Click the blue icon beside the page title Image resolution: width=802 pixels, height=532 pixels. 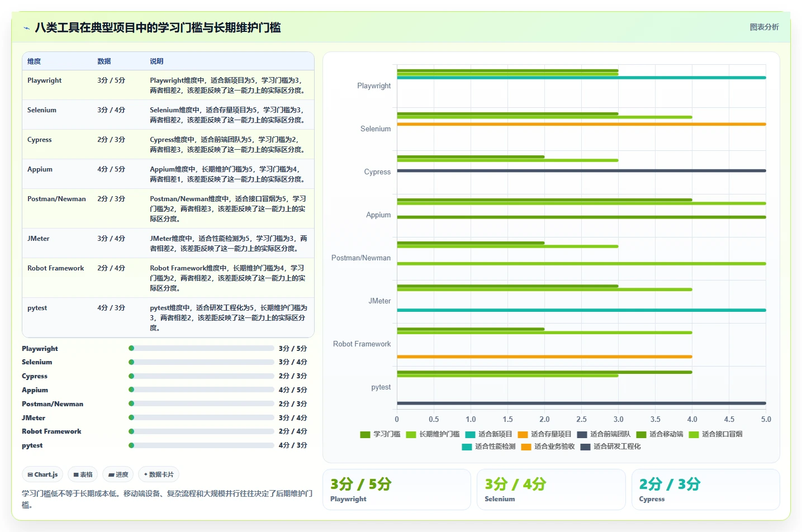coord(26,28)
